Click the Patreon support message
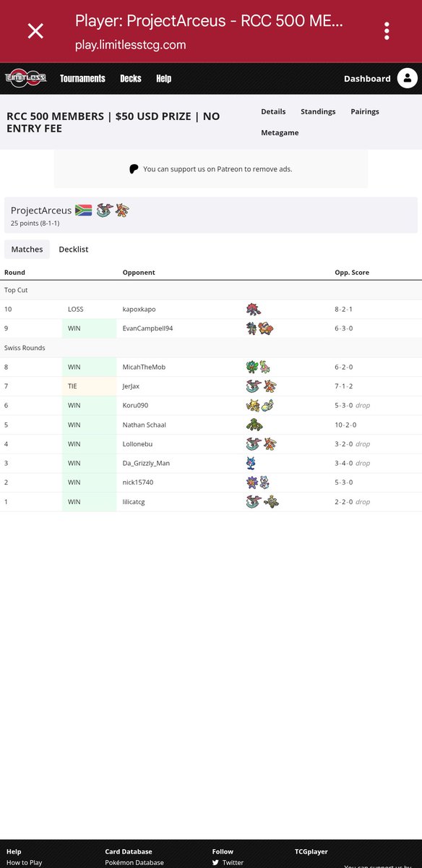The height and width of the screenshot is (868, 422). (x=218, y=169)
